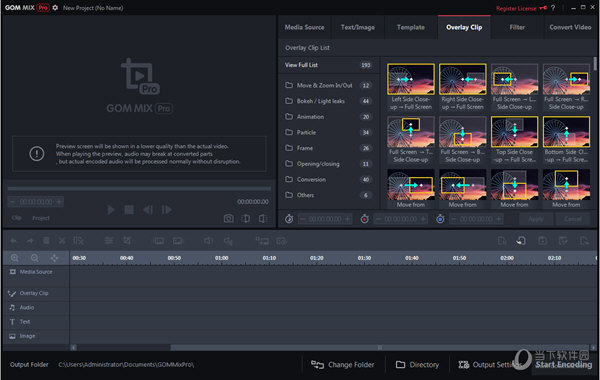The image size is (600, 380).
Task: Click the Start Encoding button
Action: [x=563, y=364]
